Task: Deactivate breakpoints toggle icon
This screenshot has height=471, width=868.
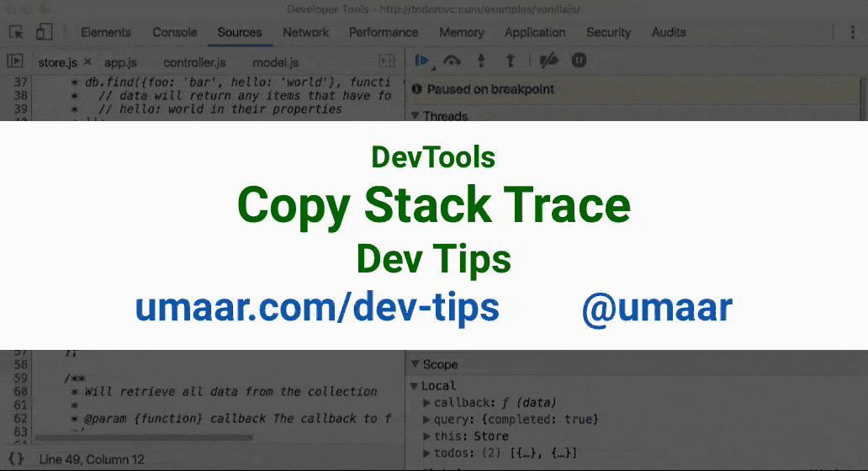Action: (x=548, y=61)
